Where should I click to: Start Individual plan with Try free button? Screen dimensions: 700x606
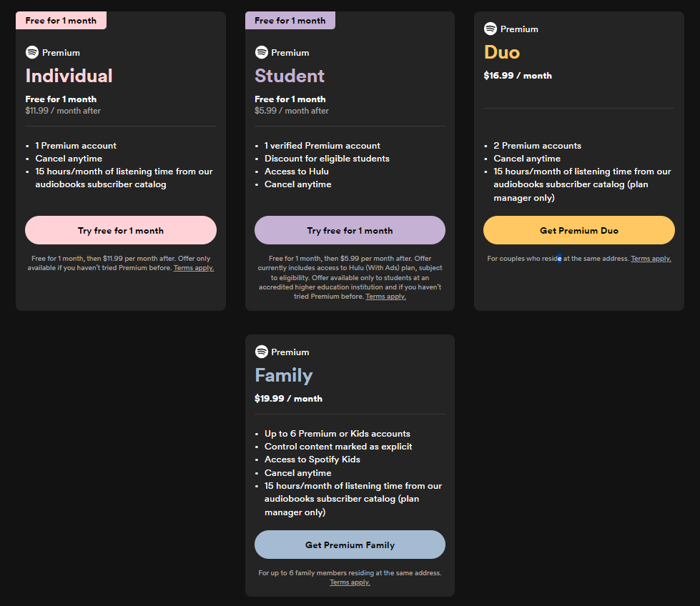[121, 230]
